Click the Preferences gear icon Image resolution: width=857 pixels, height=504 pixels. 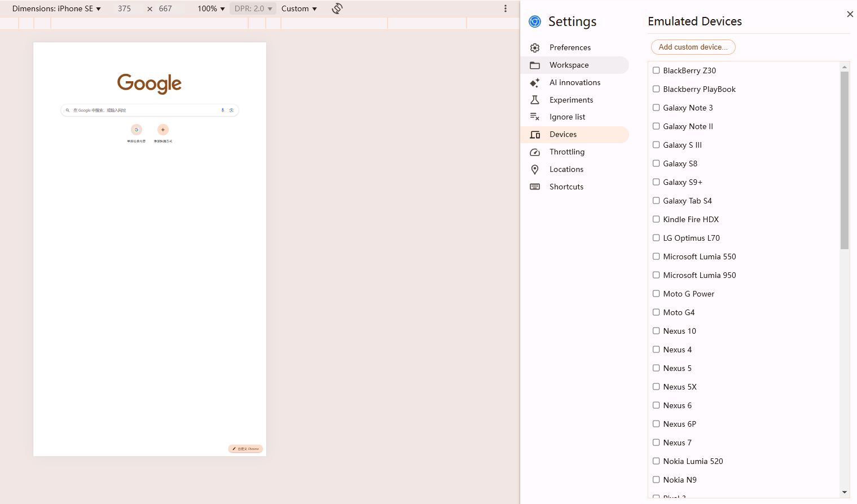(x=535, y=48)
